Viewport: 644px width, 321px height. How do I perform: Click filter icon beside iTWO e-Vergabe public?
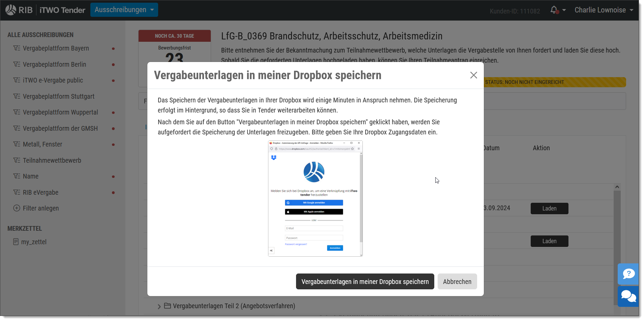17,80
